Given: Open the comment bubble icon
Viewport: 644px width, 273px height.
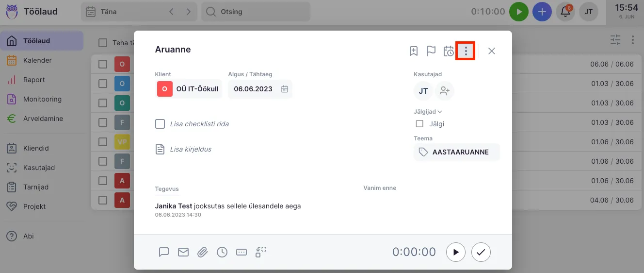Looking at the screenshot, I should [x=164, y=252].
